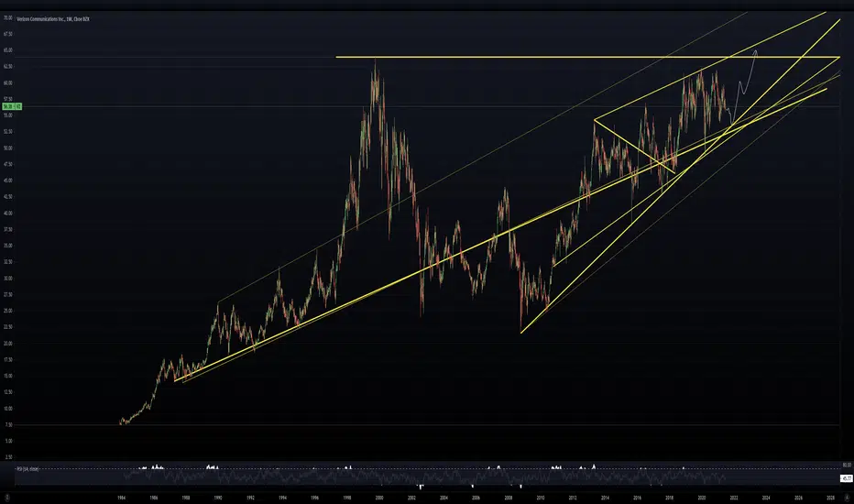
Task: Click the 40.00 price axis label
Action: pyautogui.click(x=7, y=213)
